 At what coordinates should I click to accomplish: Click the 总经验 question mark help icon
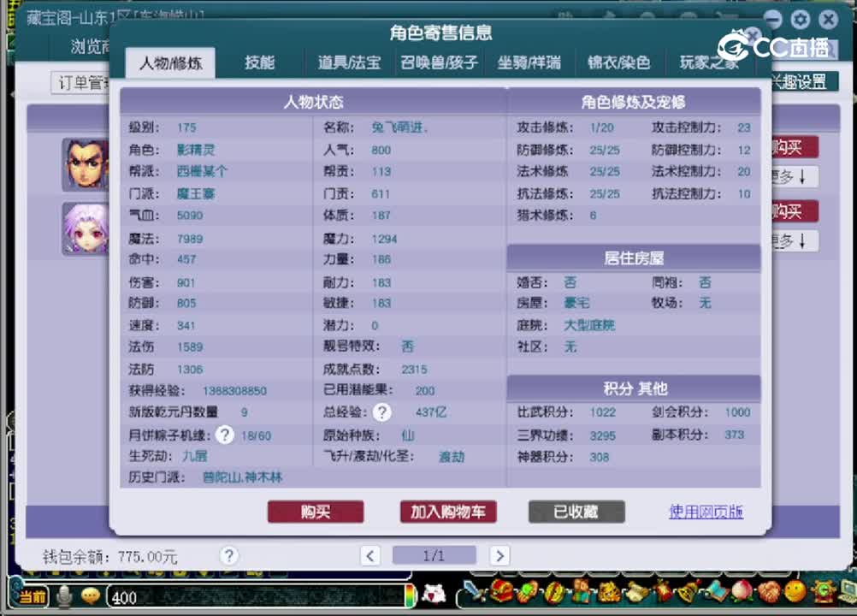click(382, 412)
